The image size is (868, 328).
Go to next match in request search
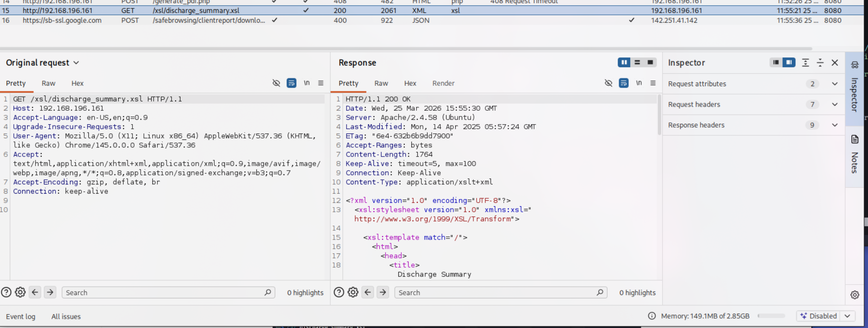tap(50, 292)
